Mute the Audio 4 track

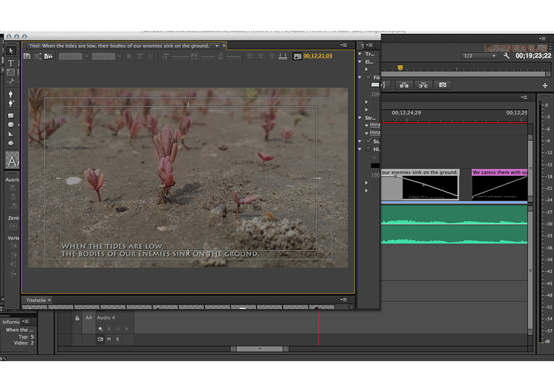[109, 339]
